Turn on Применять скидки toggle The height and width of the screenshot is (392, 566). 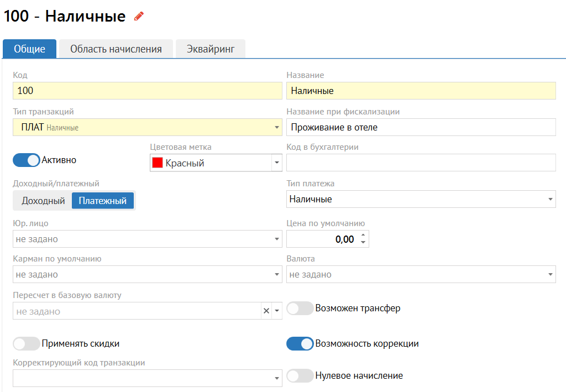(27, 344)
